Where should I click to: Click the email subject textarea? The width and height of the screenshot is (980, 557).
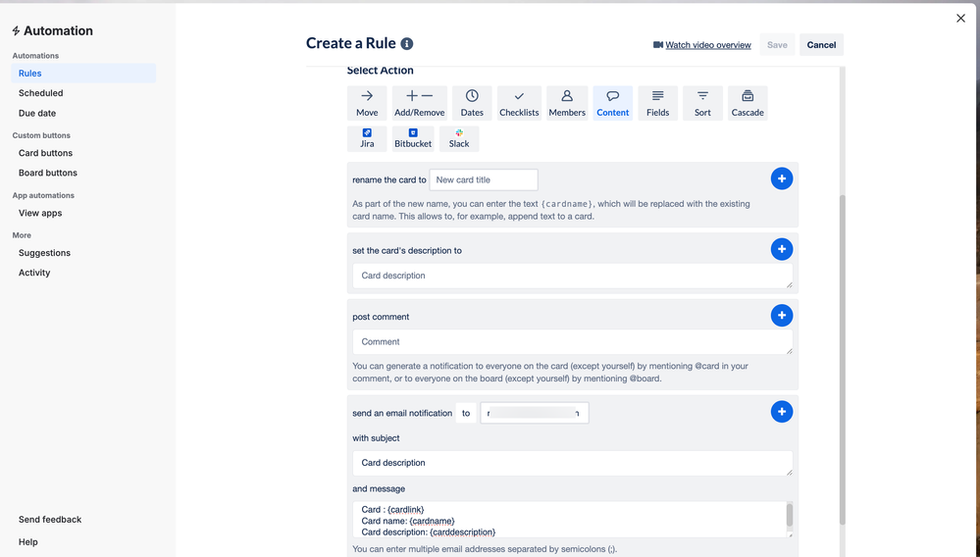pos(573,463)
